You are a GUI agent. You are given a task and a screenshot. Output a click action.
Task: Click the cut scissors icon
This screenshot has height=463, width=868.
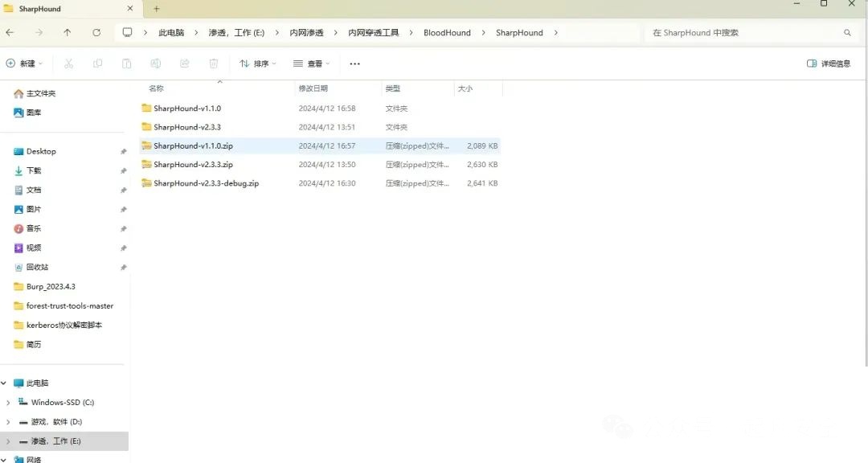[x=68, y=64]
